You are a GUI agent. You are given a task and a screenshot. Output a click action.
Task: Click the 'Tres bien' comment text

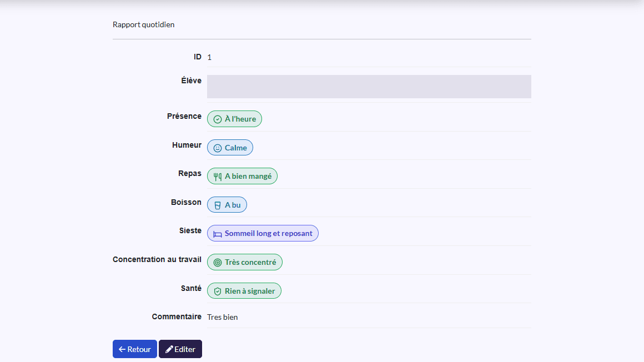pos(222,317)
